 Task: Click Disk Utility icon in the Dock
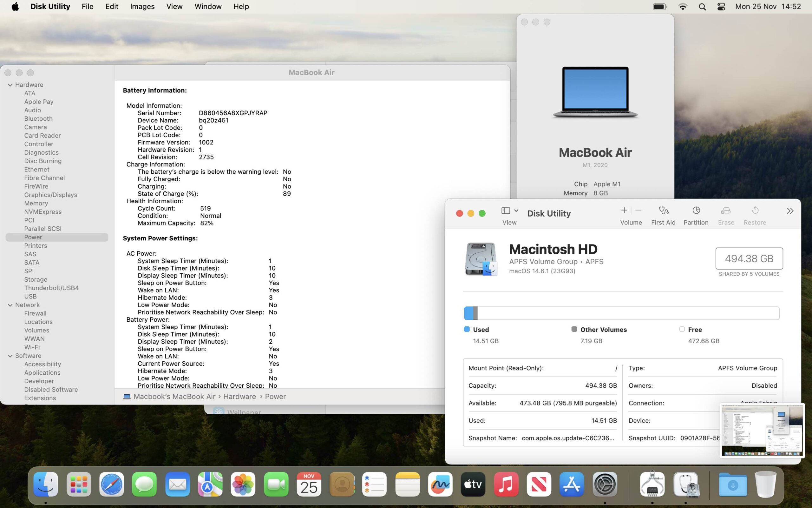pos(685,484)
